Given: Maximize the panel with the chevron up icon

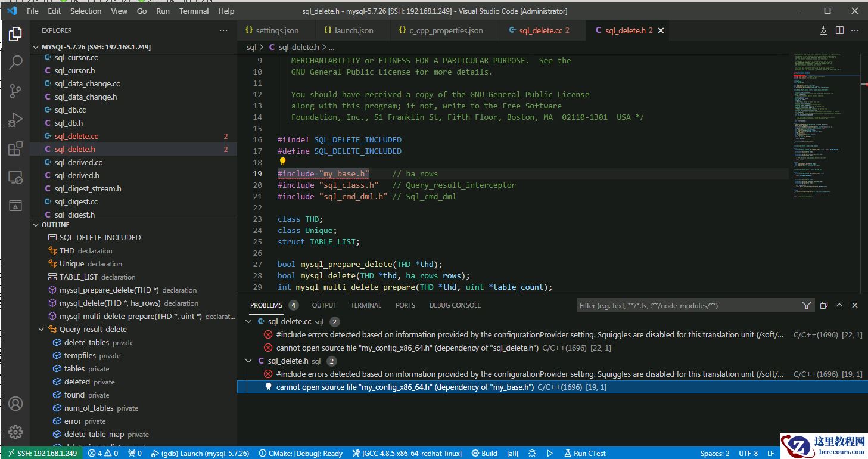Looking at the screenshot, I should 839,305.
